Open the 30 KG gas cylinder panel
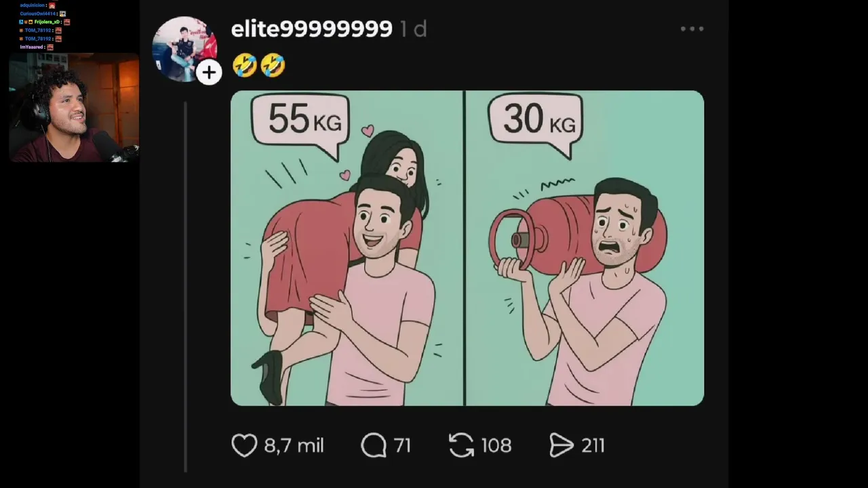The width and height of the screenshot is (868, 488). tap(585, 248)
